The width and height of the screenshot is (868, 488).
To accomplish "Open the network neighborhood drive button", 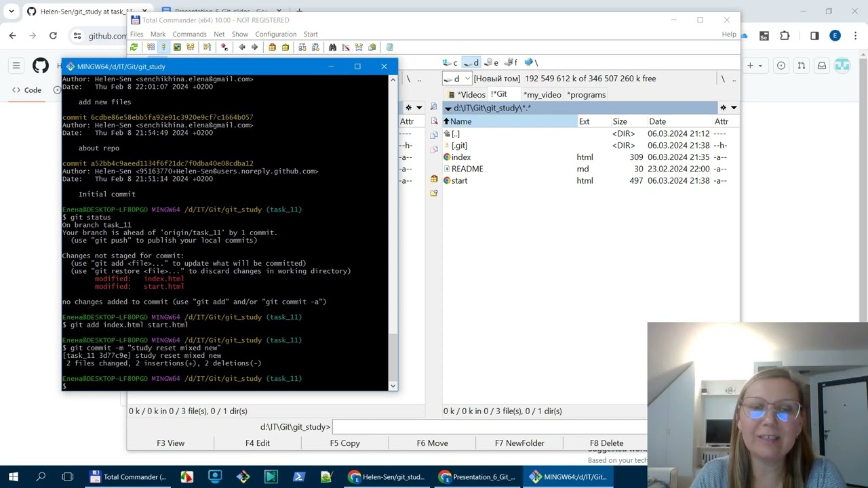I will tap(531, 63).
